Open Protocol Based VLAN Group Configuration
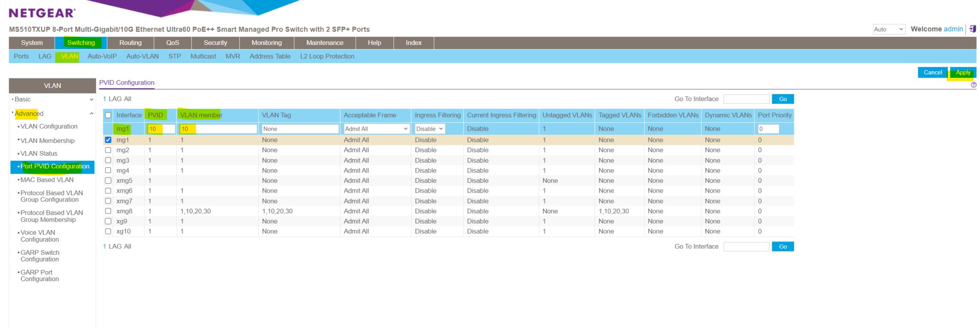 pos(51,197)
